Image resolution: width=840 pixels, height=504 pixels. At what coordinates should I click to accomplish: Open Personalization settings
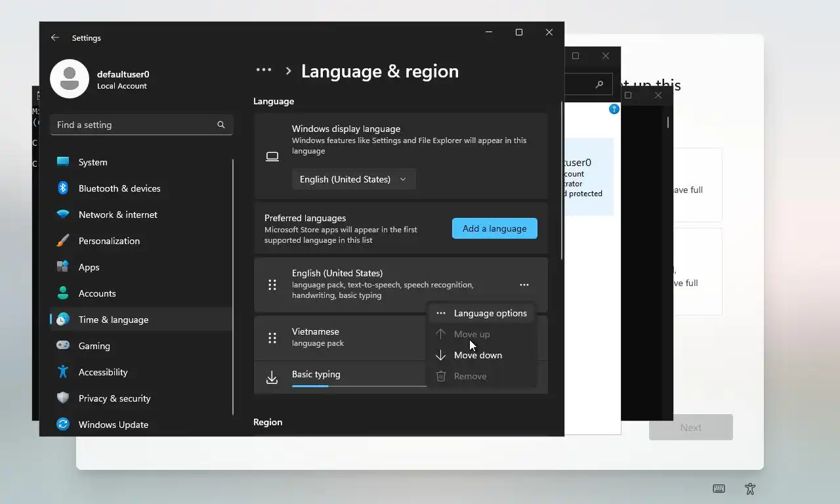coord(141,241)
